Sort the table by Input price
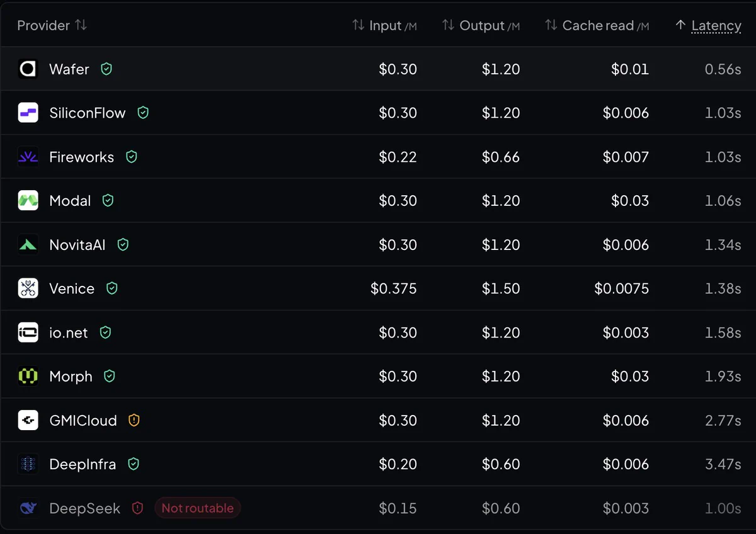Viewport: 756px width, 534px height. coord(384,25)
